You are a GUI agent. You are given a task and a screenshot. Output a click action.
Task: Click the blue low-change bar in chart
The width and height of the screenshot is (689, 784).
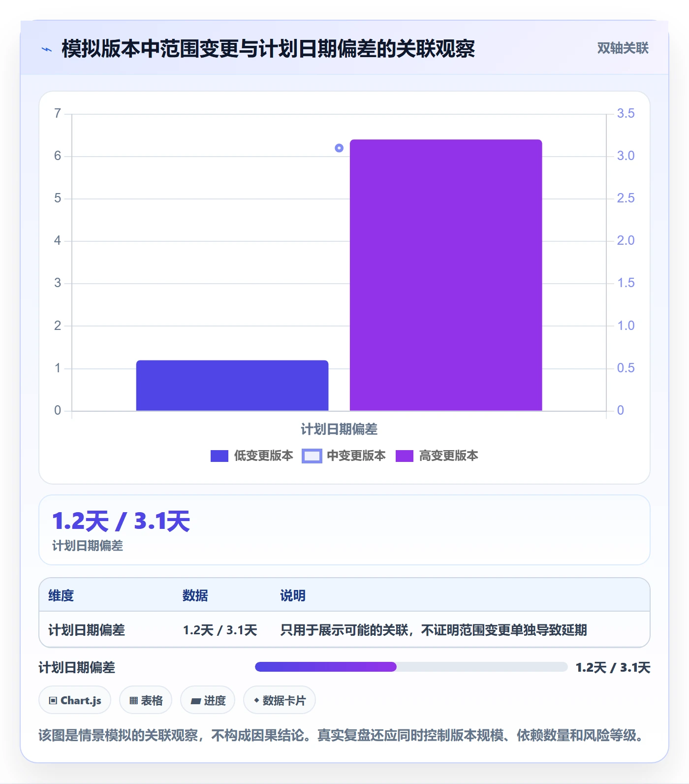[x=232, y=386]
